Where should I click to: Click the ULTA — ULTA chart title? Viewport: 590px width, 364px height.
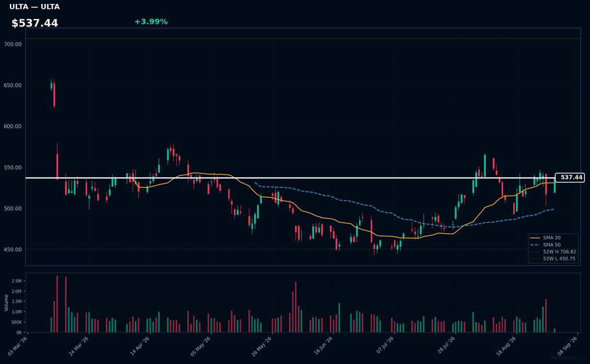click(x=34, y=7)
